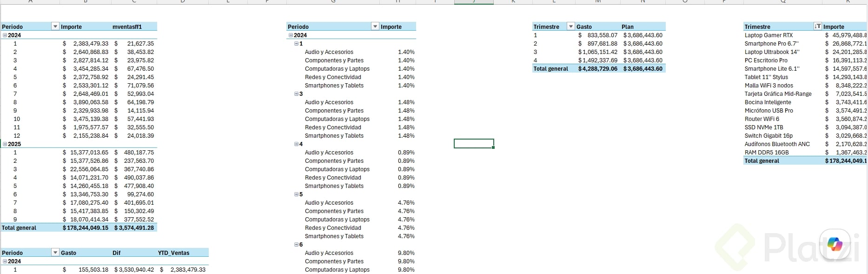Select cell with value 22,556,064.85
Image resolution: width=868 pixels, height=274 pixels.
pos(86,169)
